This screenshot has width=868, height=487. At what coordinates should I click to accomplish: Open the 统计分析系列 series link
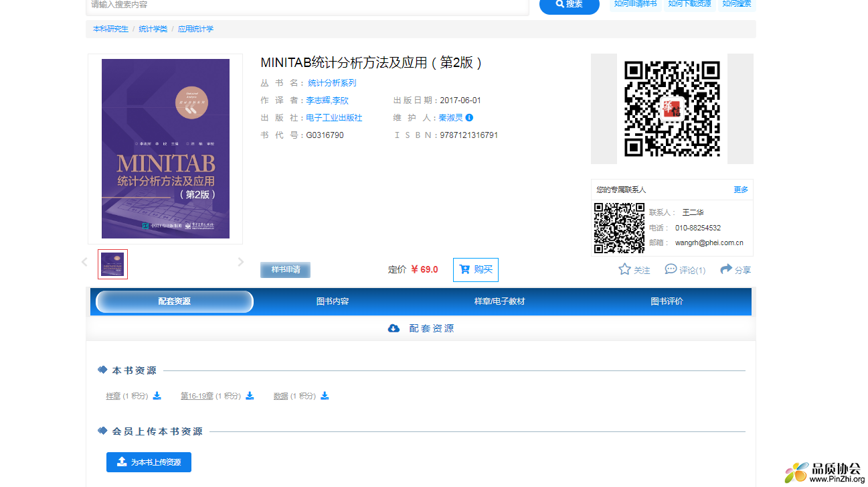click(x=332, y=83)
